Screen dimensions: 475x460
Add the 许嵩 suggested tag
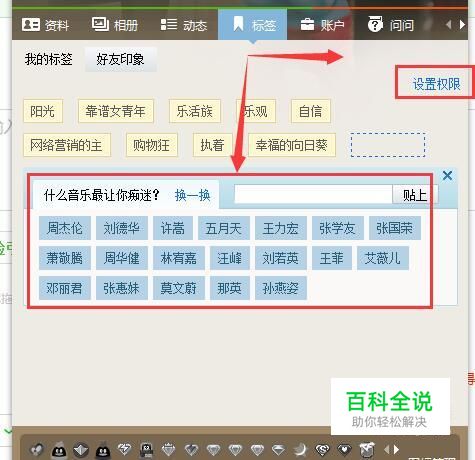pyautogui.click(x=173, y=228)
